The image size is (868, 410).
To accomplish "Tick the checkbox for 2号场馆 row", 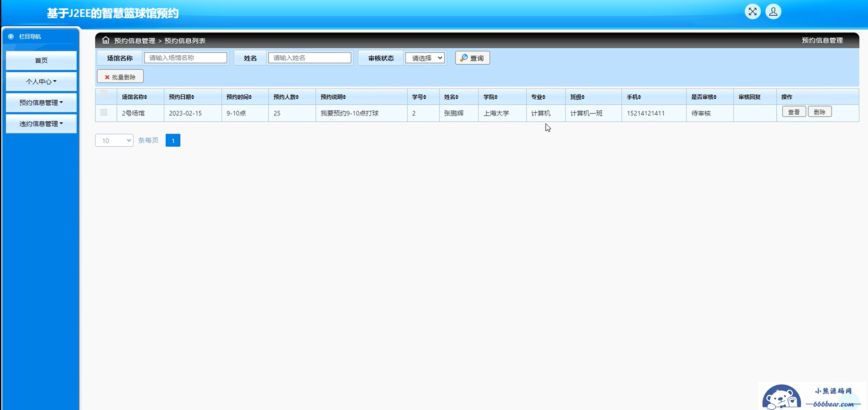I will click(104, 112).
